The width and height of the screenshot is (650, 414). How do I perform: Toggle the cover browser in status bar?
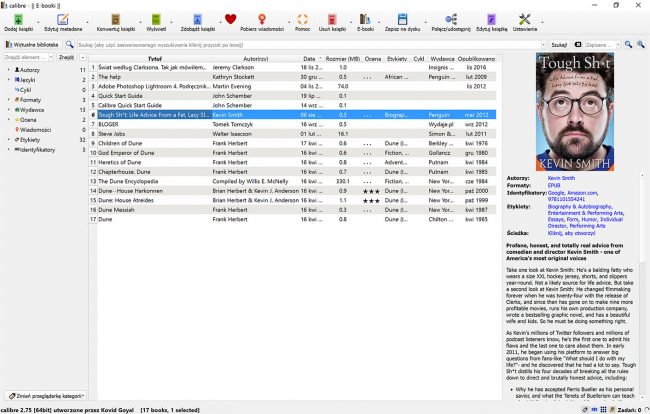(x=594, y=410)
